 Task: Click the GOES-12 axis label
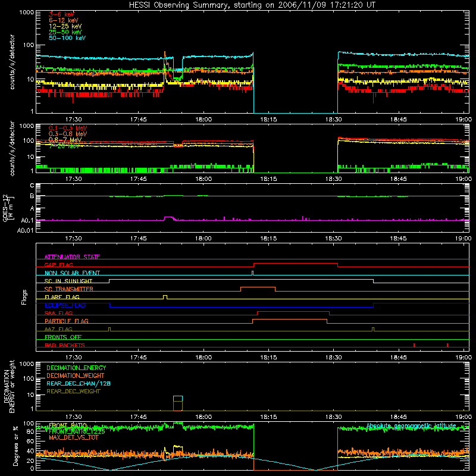click(x=7, y=208)
